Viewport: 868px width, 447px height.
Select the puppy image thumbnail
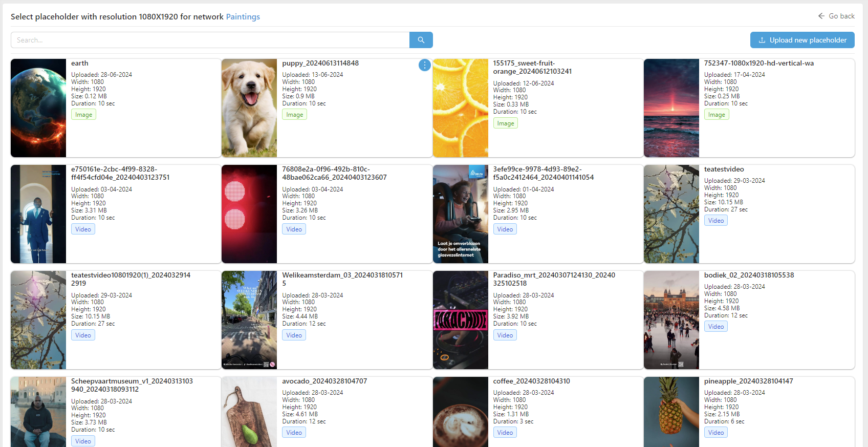pos(249,108)
